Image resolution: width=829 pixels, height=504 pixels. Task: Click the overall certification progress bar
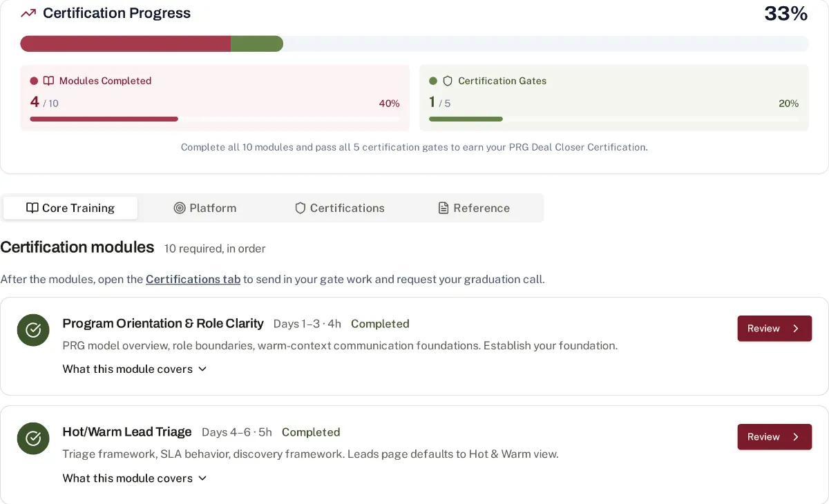pyautogui.click(x=414, y=43)
